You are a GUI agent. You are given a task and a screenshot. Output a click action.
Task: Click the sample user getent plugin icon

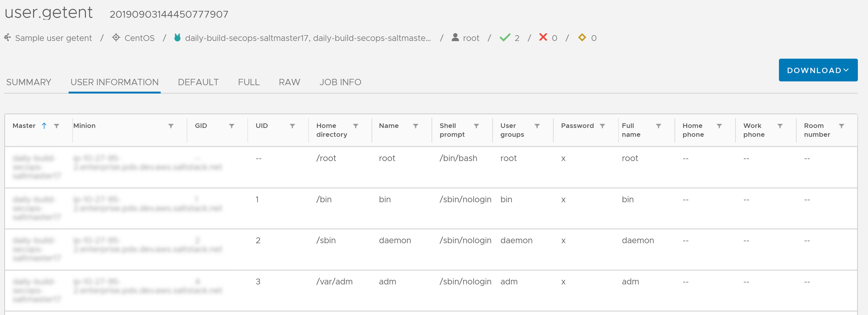pos(8,38)
